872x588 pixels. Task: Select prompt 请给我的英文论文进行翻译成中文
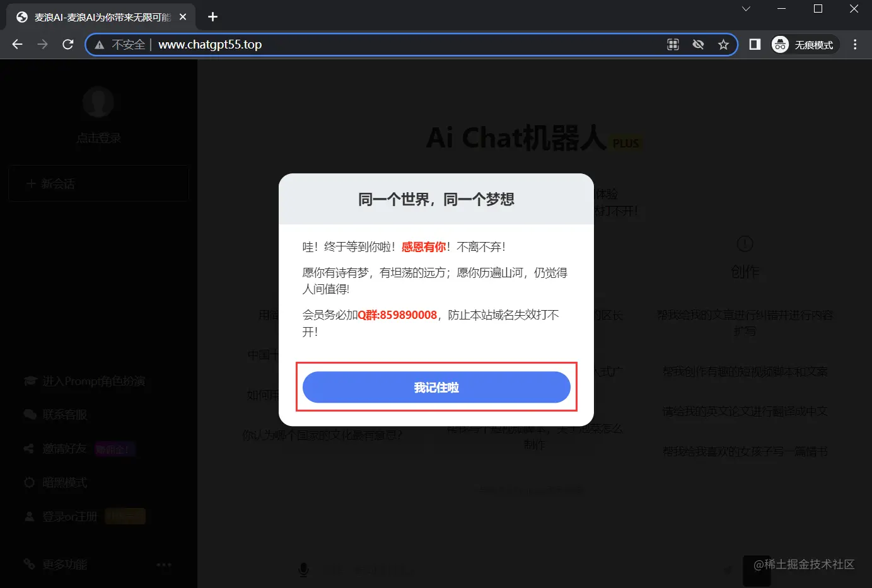tap(745, 412)
